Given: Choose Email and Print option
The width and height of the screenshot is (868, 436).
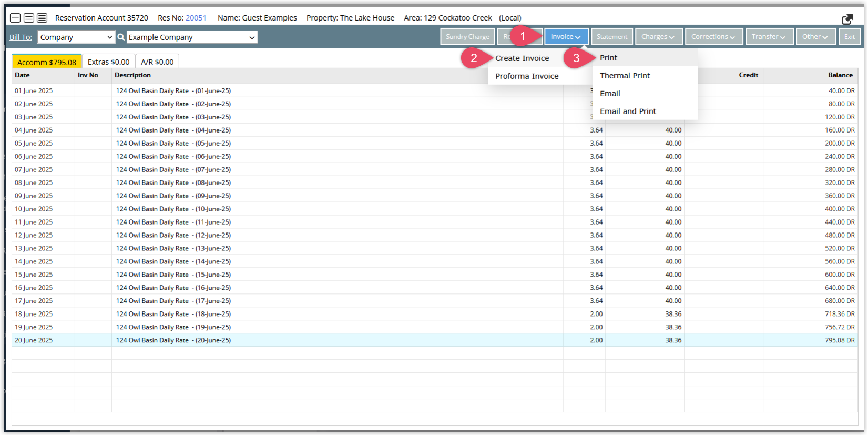Looking at the screenshot, I should (x=645, y=111).
